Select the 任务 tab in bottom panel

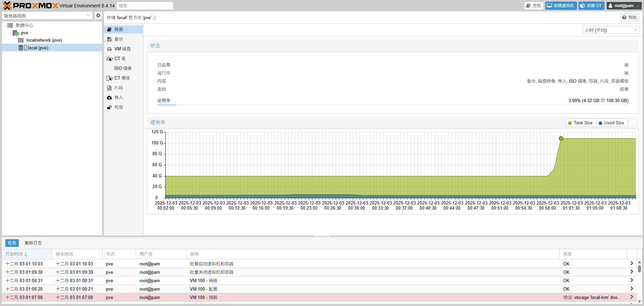[x=12, y=243]
